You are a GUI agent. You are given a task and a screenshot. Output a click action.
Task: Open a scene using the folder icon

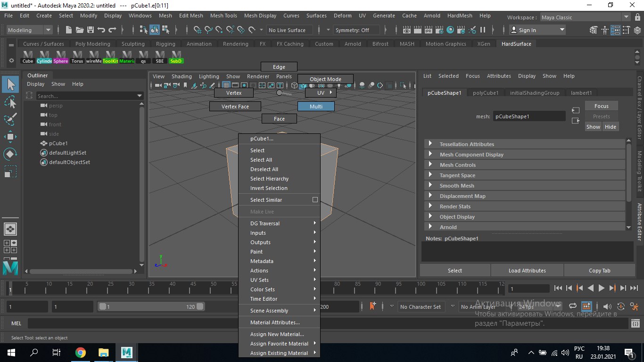(x=79, y=30)
